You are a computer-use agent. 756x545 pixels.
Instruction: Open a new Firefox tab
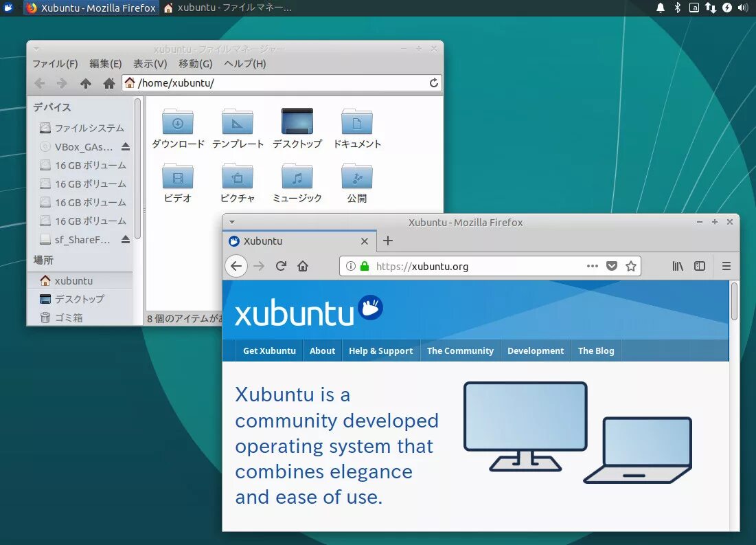(388, 241)
